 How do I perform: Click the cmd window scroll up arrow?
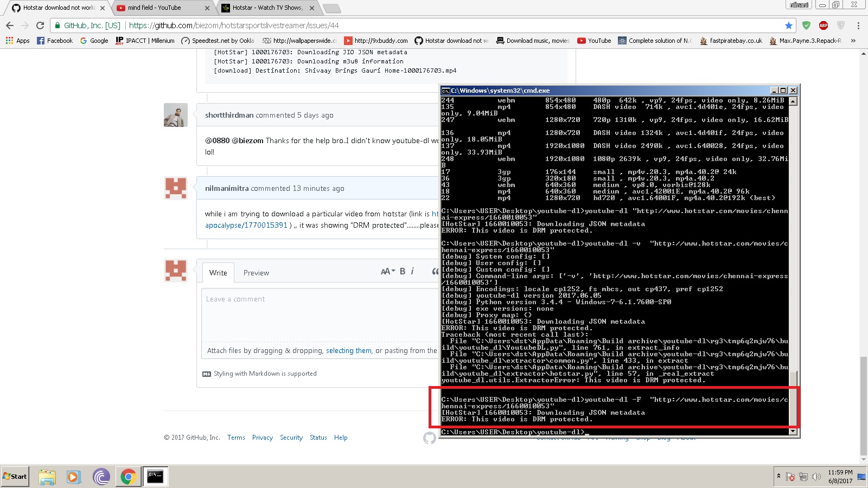pyautogui.click(x=793, y=101)
